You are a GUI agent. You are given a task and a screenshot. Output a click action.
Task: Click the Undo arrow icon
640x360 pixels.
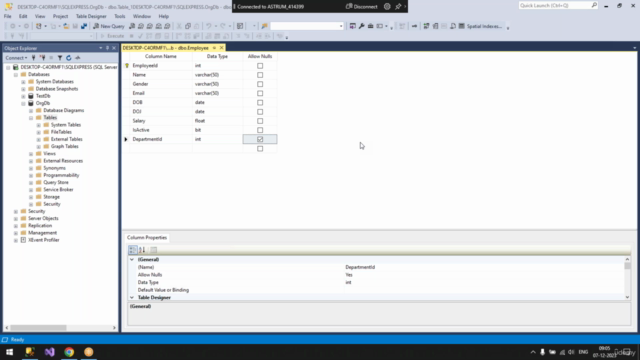[209, 26]
